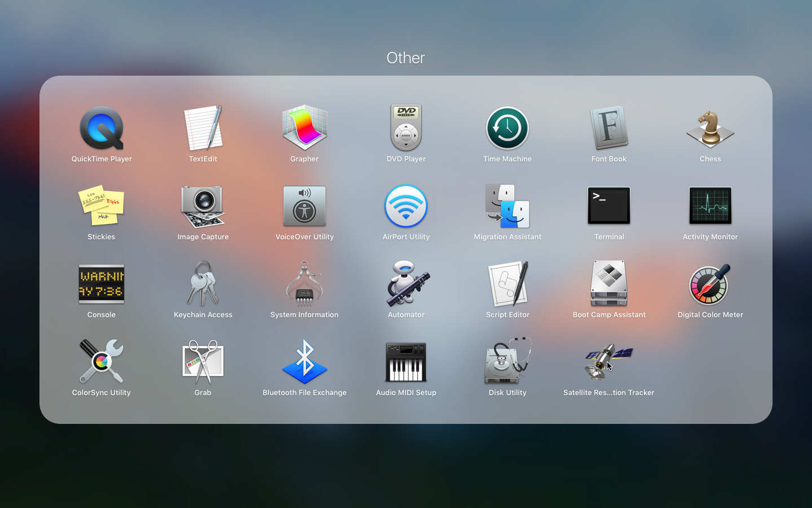Launch TextEdit from the folder
The height and width of the screenshot is (508, 812).
coord(203,129)
